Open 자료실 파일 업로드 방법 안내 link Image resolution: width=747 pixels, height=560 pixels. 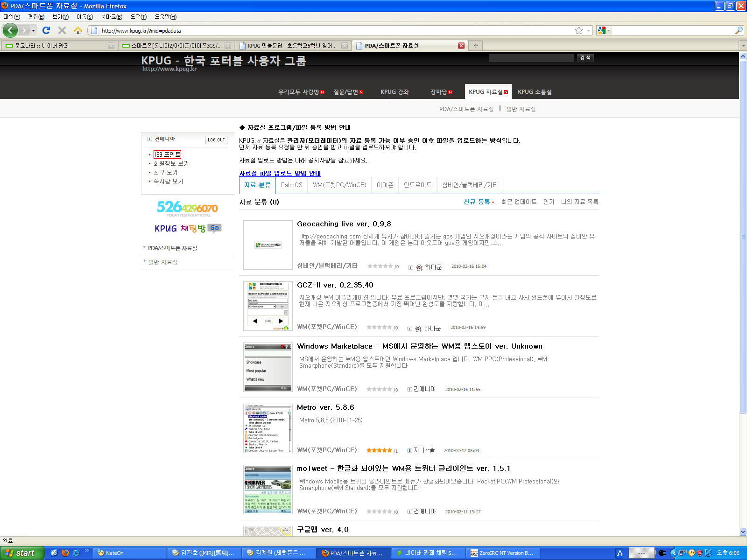point(280,173)
